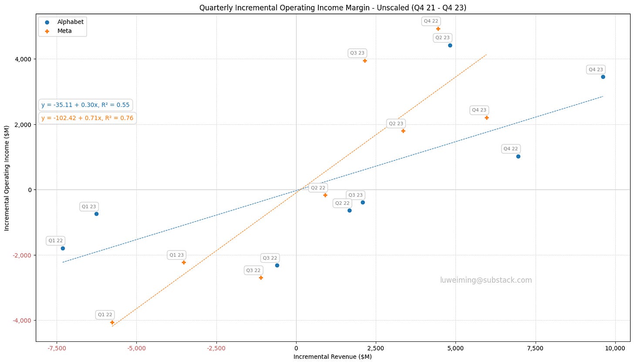Click the blue Alphabet dot for Q4 22

518,157
